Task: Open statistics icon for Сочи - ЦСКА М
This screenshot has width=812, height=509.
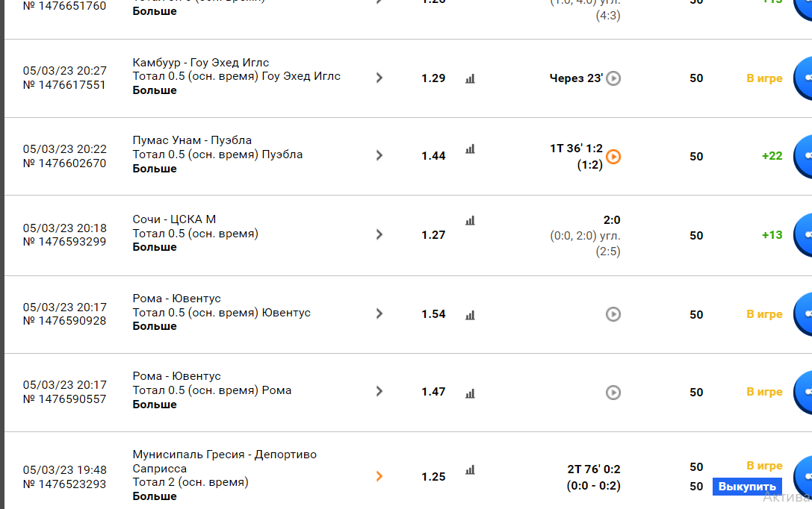Action: click(x=470, y=221)
